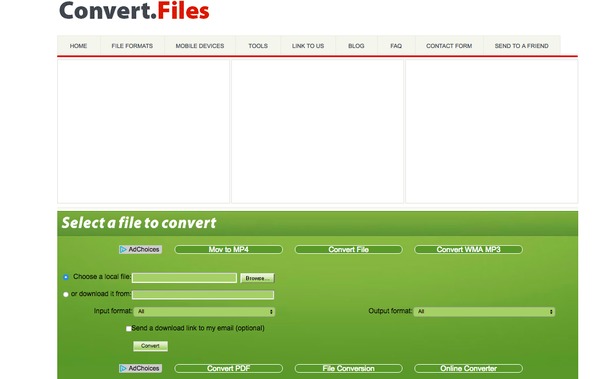Open the CONTACT FORM page
Screen dimensions: 600x379
[x=449, y=46]
